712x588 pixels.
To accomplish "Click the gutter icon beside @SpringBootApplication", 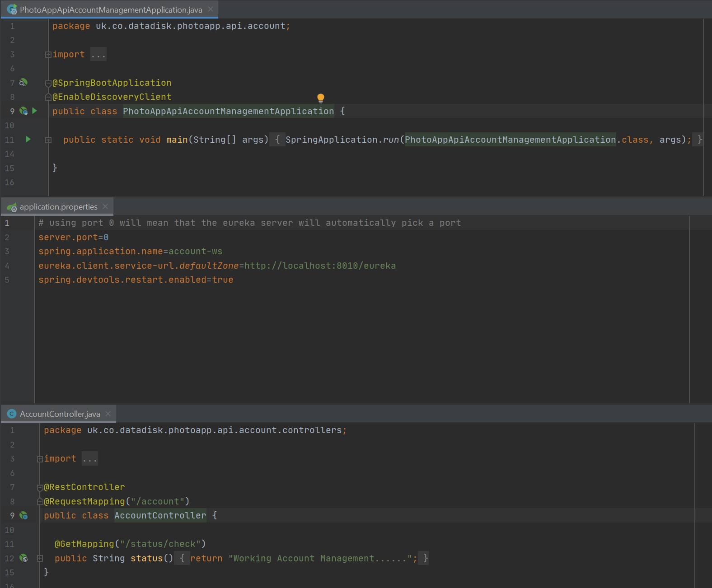I will point(23,83).
